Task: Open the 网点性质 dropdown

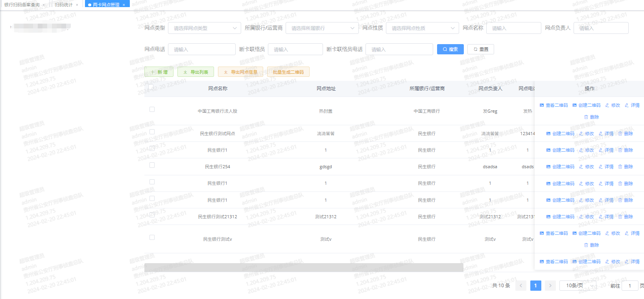Action: (423, 28)
